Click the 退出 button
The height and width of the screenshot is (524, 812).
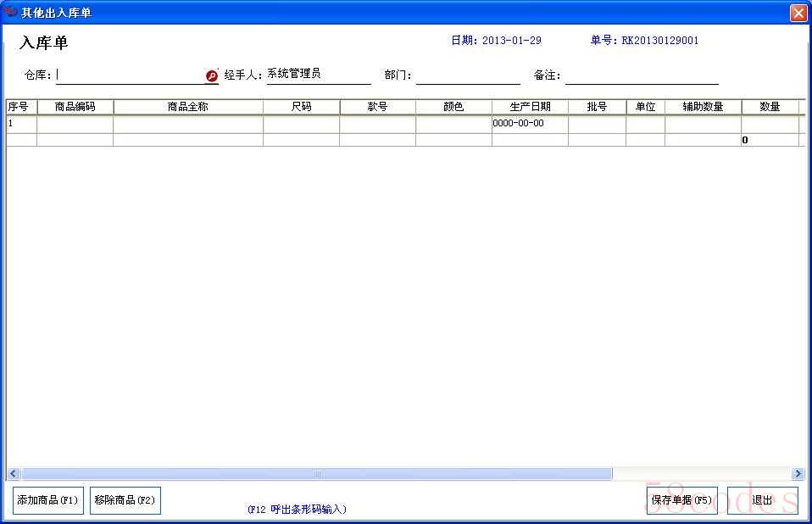(x=762, y=500)
